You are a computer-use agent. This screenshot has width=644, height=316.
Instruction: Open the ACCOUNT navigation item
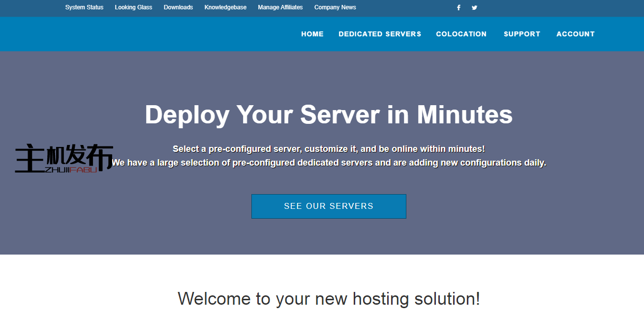click(575, 34)
